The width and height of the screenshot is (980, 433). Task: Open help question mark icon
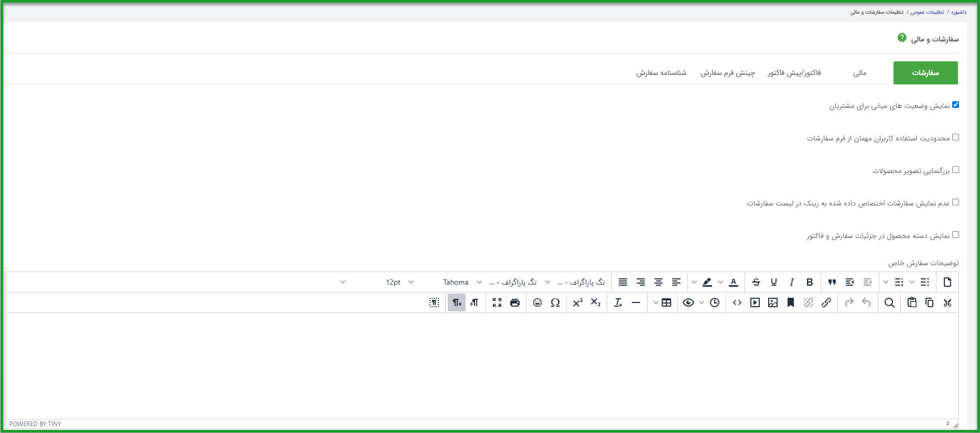902,38
